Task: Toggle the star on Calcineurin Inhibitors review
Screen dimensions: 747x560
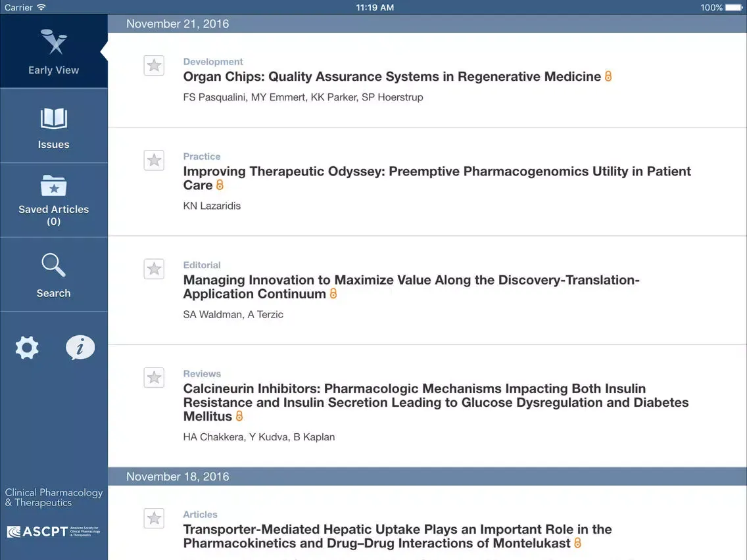Action: click(154, 377)
